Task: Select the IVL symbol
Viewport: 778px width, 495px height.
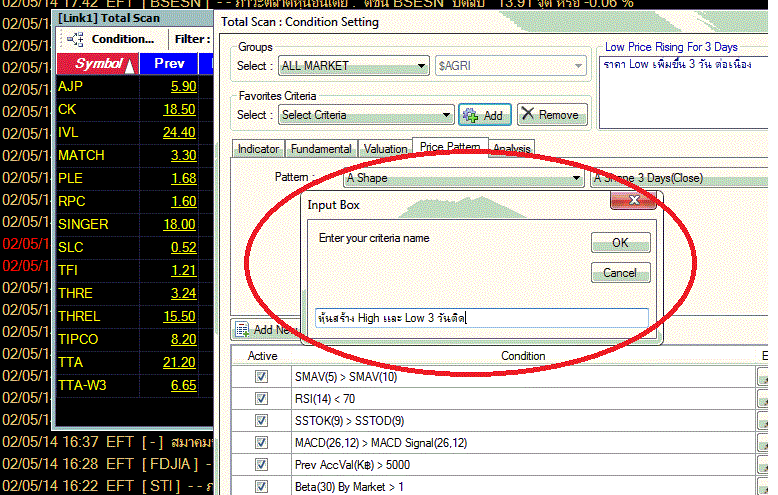Action: pyautogui.click(x=68, y=132)
